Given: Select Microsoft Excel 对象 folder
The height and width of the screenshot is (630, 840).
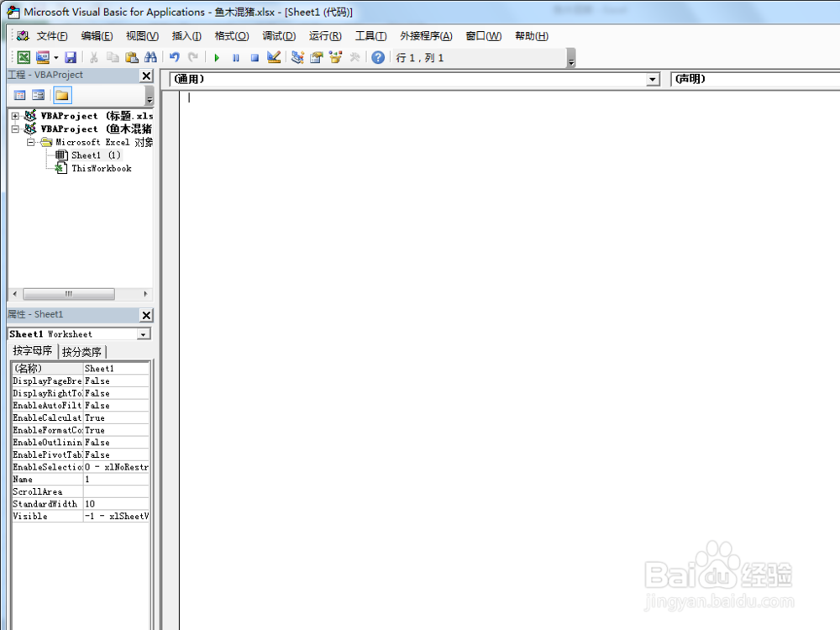Looking at the screenshot, I should (x=104, y=142).
